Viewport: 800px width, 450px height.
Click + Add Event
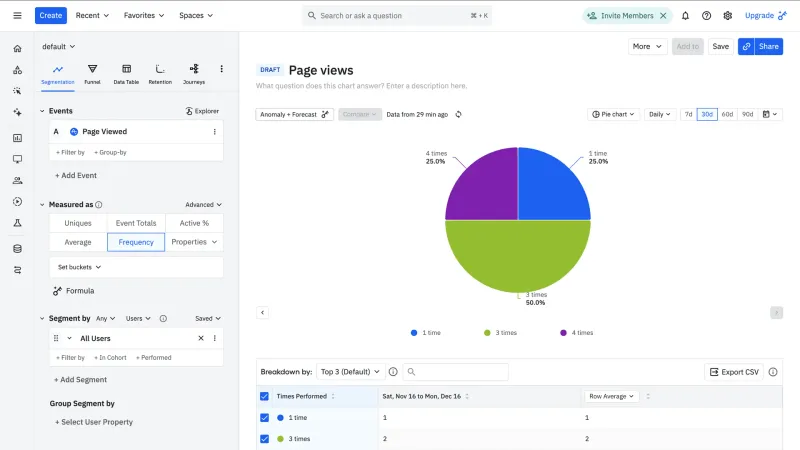[76, 176]
